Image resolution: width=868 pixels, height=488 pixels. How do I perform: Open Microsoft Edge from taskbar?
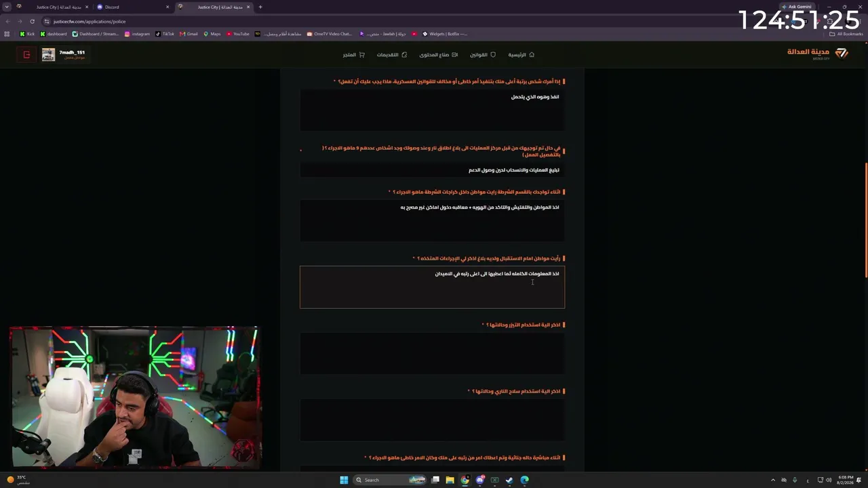coord(524,480)
